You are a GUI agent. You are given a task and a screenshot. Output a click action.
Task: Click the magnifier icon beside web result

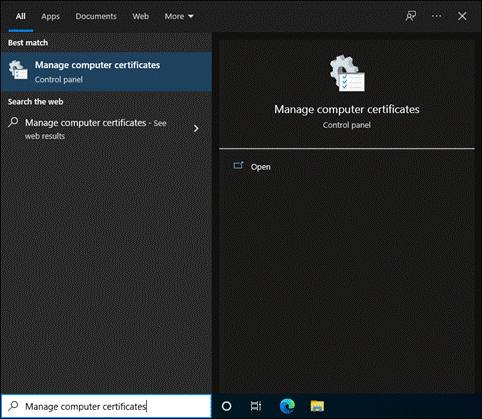13,122
